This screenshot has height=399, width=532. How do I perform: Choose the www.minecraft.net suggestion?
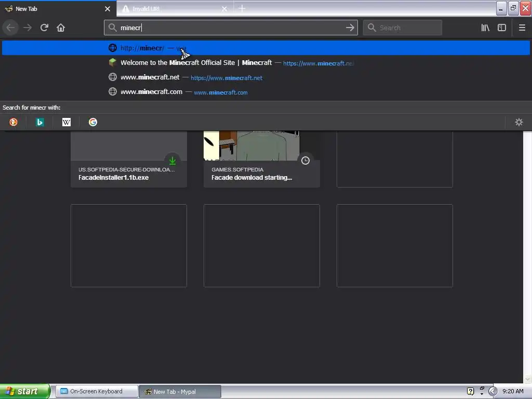coord(266,77)
